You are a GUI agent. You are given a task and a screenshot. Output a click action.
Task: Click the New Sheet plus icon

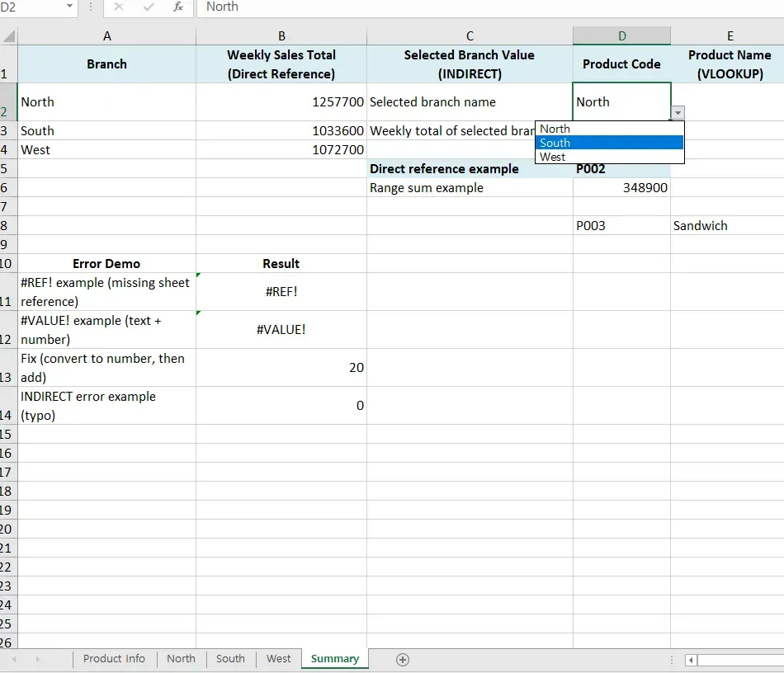click(401, 659)
